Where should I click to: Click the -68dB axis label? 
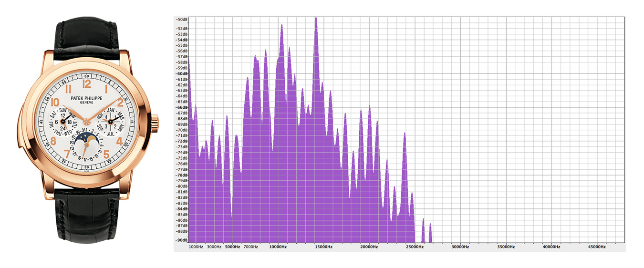tap(182, 118)
